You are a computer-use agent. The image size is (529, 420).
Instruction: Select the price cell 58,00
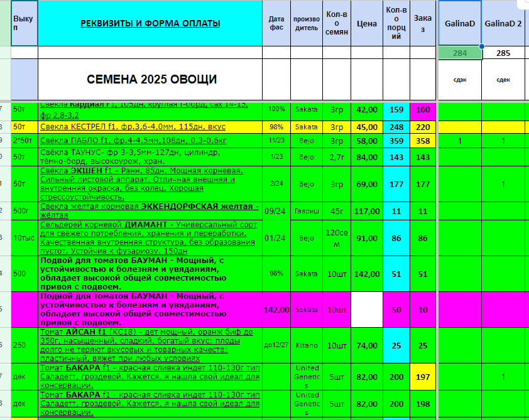click(x=367, y=141)
